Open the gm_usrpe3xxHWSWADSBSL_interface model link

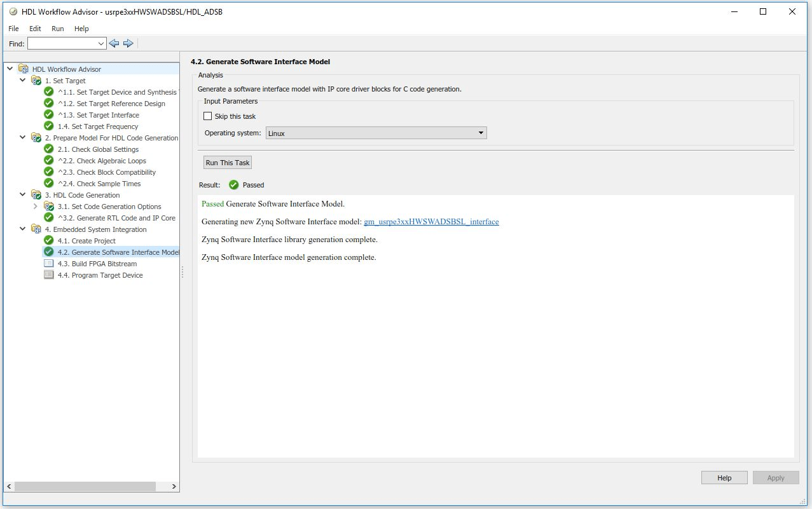[x=431, y=222]
